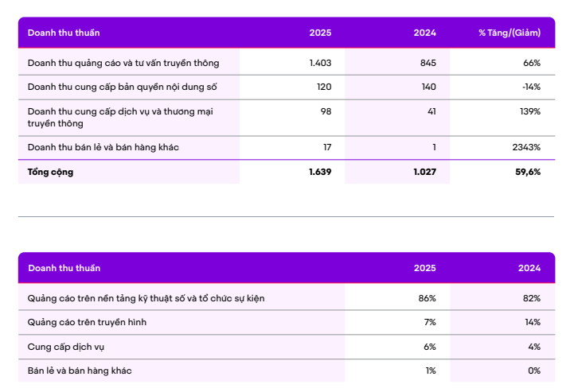574x392 pixels.
Task: Select the 'Quảng cáo trên truyền hình' row
Action: click(x=287, y=322)
